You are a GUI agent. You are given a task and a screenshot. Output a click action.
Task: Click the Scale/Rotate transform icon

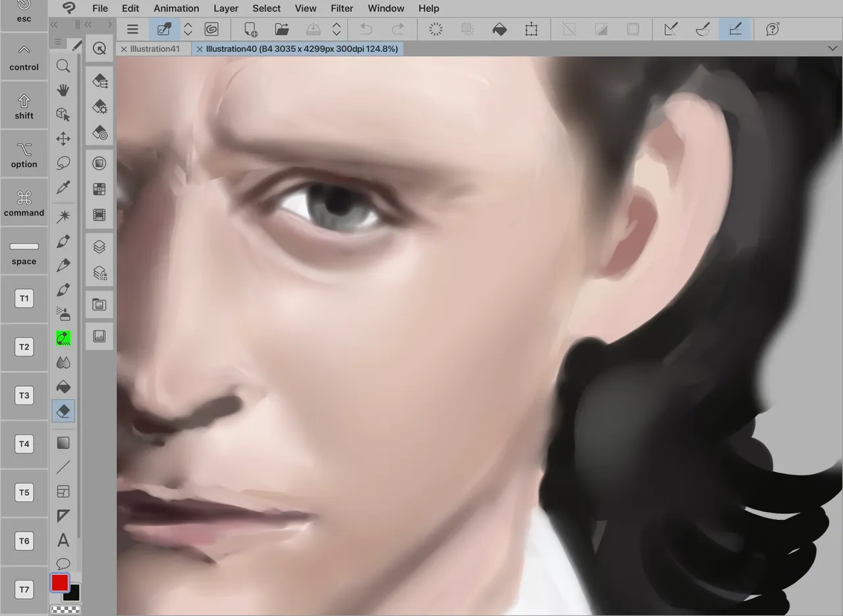(531, 29)
